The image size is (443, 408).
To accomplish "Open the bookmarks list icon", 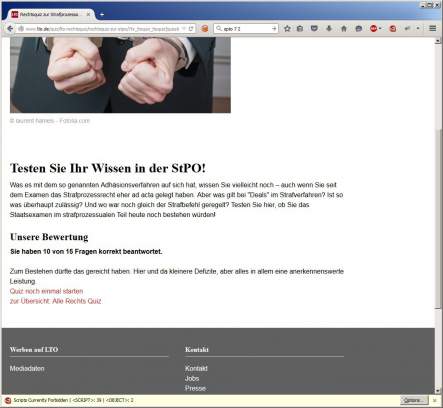I will tap(300, 29).
